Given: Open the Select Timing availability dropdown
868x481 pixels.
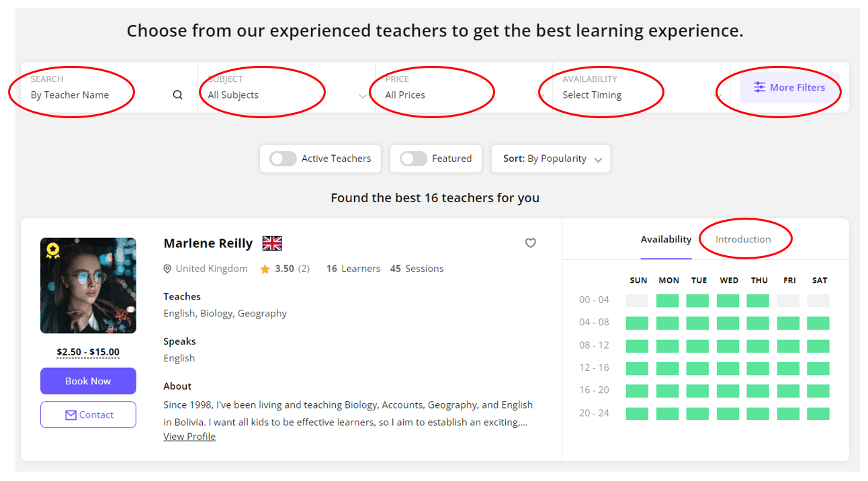Looking at the screenshot, I should click(x=642, y=87).
